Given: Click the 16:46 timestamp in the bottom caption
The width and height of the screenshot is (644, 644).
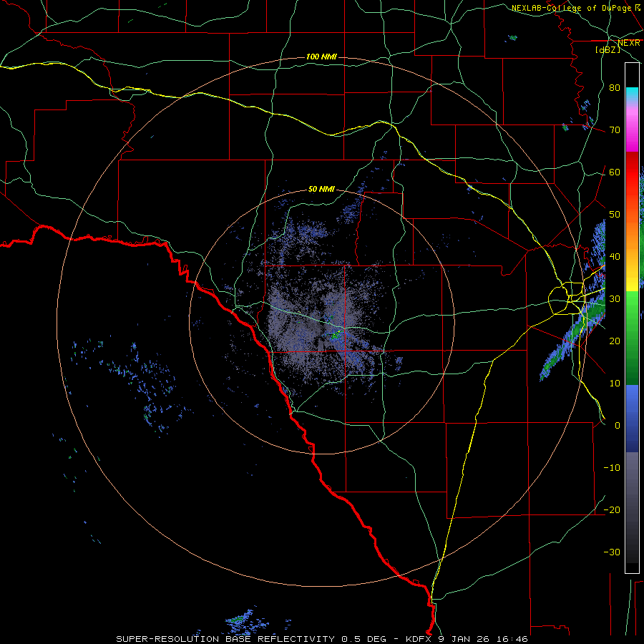Looking at the screenshot, I should point(512,639).
